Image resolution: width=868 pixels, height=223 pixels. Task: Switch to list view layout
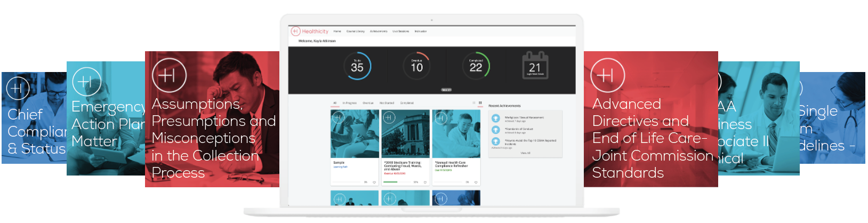point(474,103)
